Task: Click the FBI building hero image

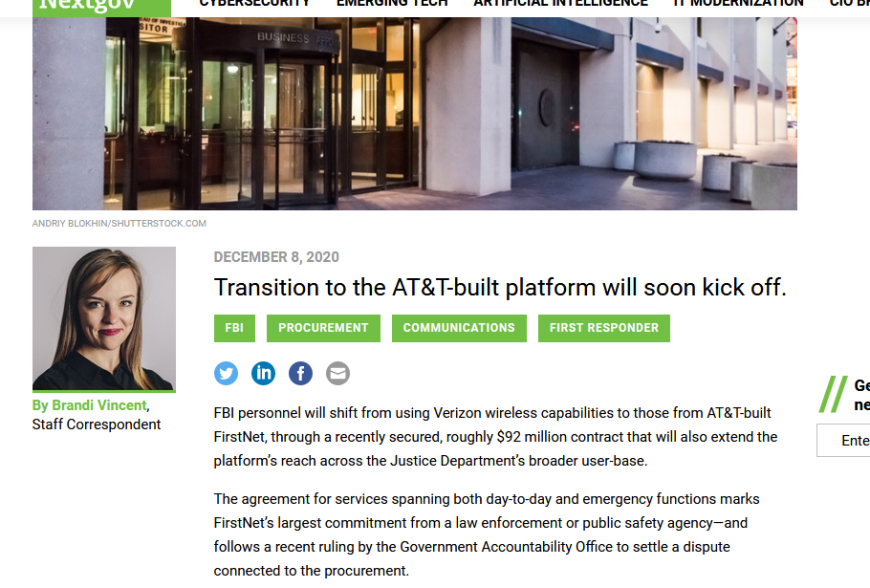Action: click(415, 113)
